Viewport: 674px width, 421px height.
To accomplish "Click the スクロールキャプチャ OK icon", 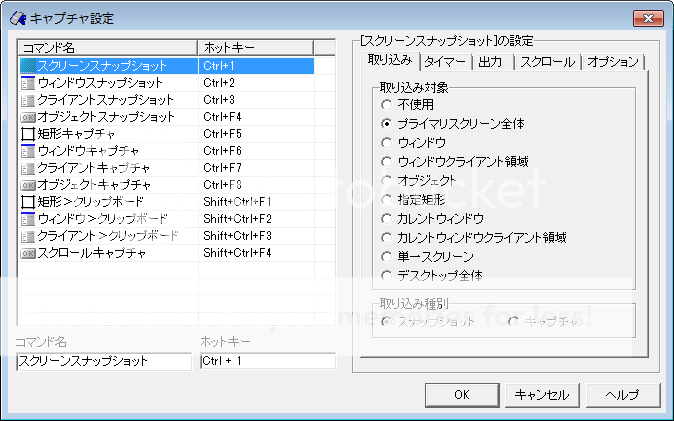I will point(28,253).
